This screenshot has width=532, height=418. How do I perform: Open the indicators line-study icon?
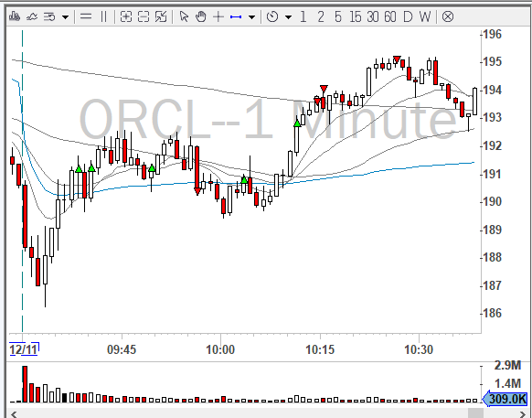click(x=32, y=16)
